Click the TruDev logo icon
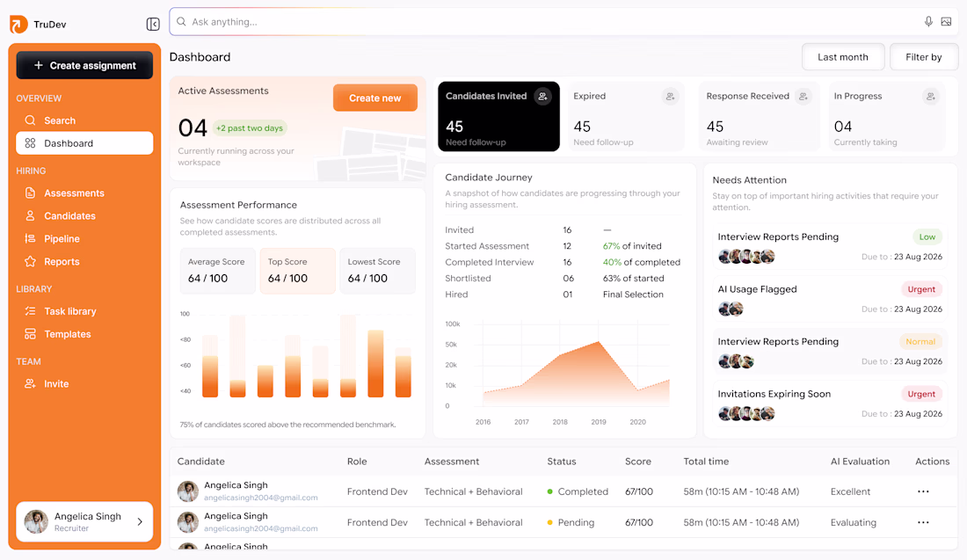 [18, 24]
